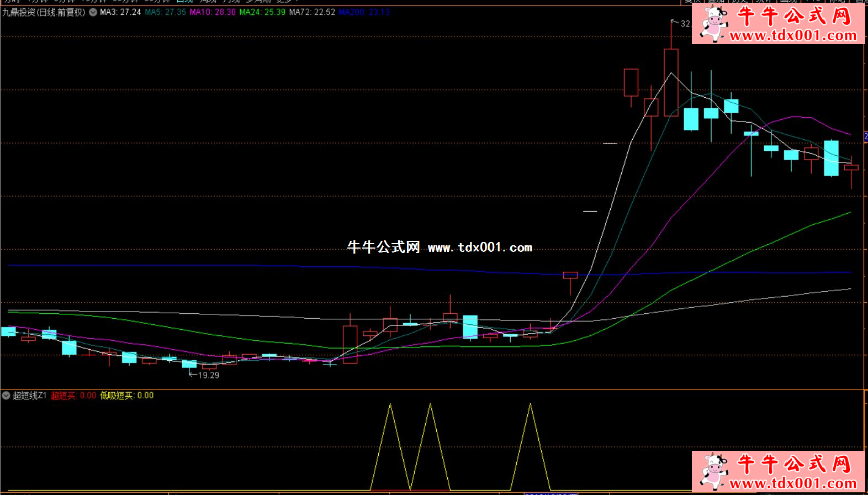This screenshot has width=868, height=495.
Task: Click the 超短买: 0.00 indicator value
Action: [x=73, y=396]
